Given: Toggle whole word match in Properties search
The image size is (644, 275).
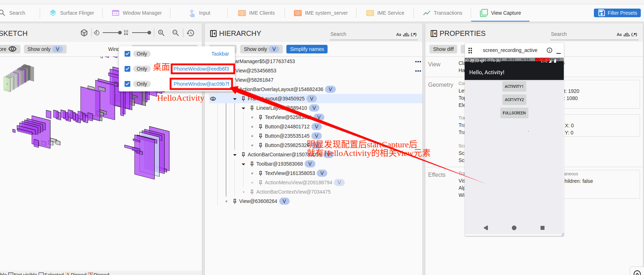Looking at the screenshot, I should [626, 34].
